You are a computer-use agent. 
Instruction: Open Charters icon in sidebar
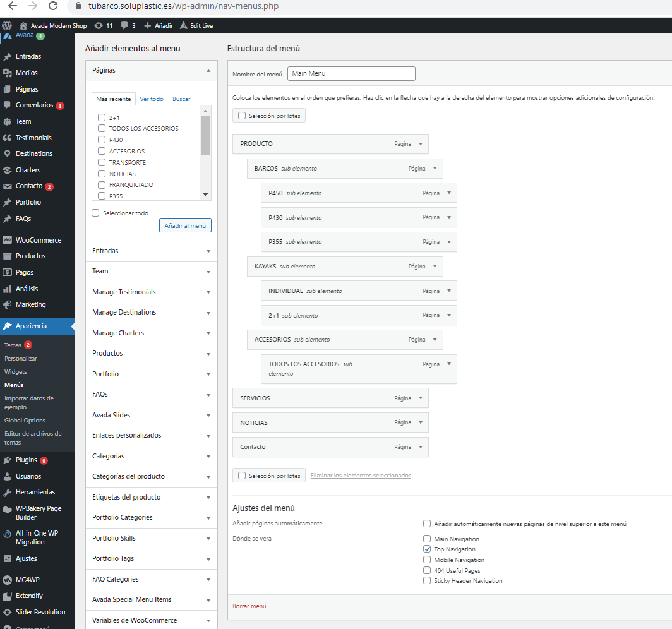tap(8, 170)
